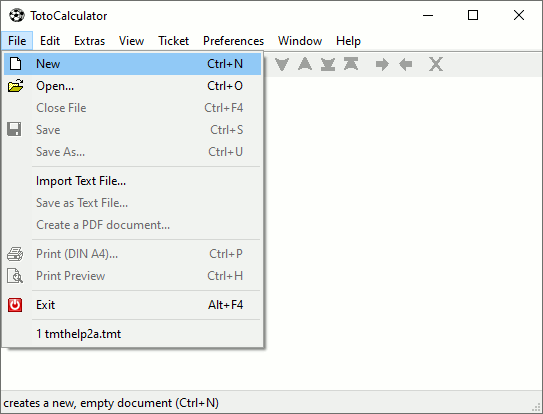Click the red Exit power icon
The image size is (543, 414).
[x=15, y=305]
